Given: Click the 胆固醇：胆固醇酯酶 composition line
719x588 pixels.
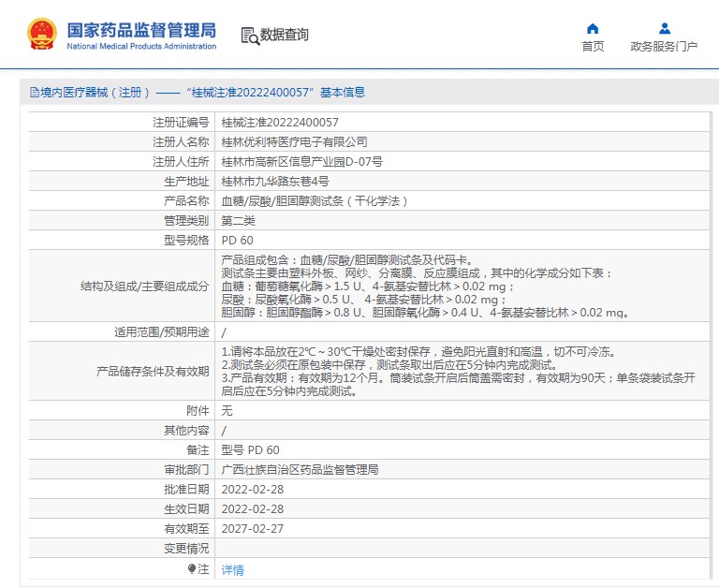Looking at the screenshot, I should 425,313.
